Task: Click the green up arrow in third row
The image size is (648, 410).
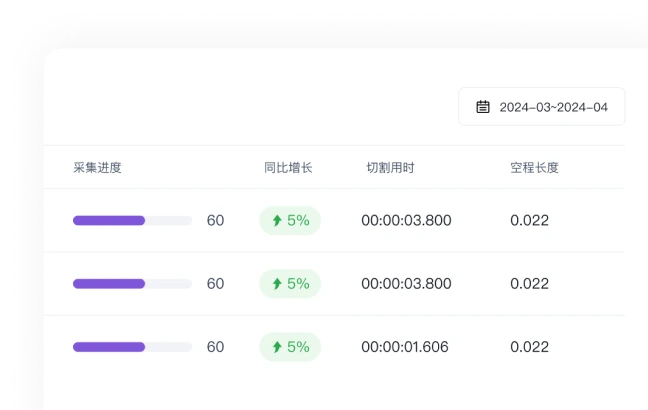Action: pos(277,347)
